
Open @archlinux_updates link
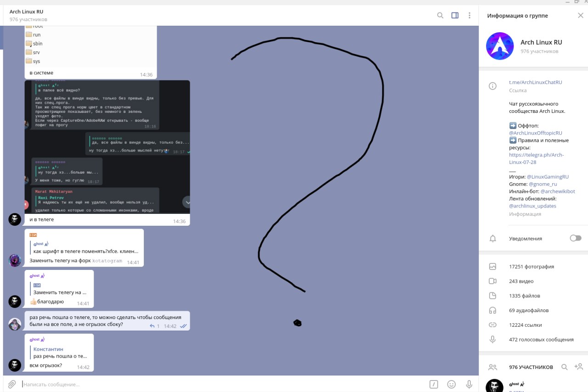point(532,206)
